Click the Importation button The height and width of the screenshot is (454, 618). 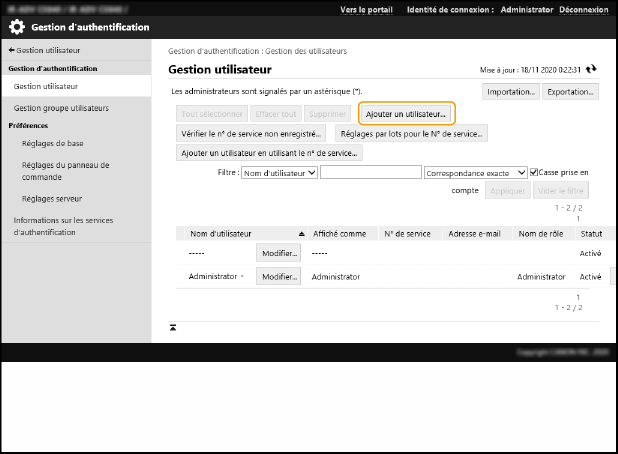coord(511,92)
